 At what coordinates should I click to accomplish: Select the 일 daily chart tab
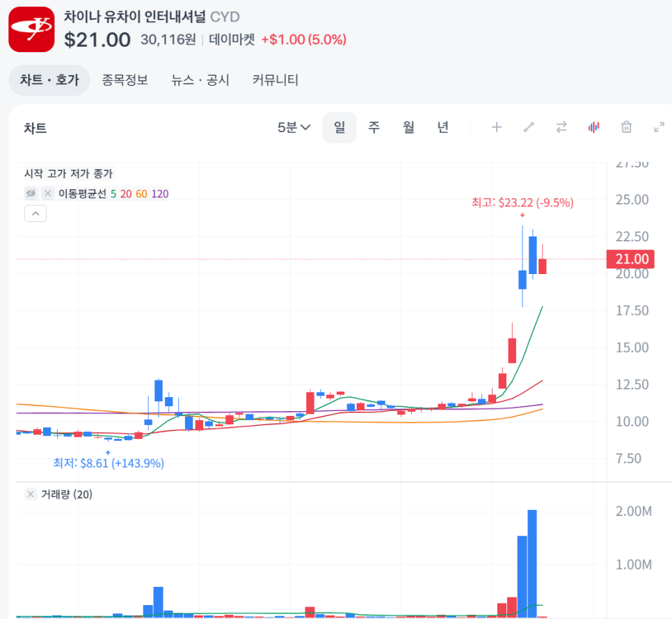coord(339,127)
